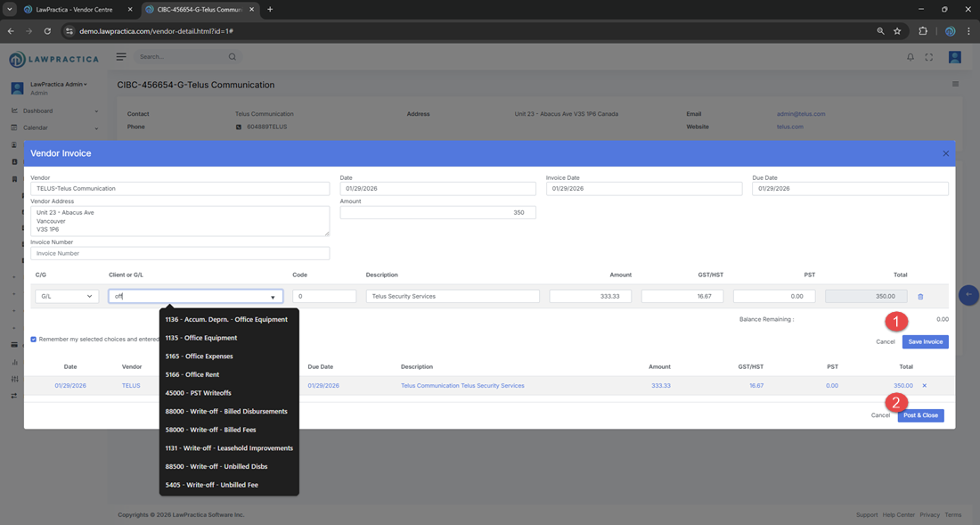Close the Vendor Invoice dialog with the X
The height and width of the screenshot is (525, 980).
945,153
